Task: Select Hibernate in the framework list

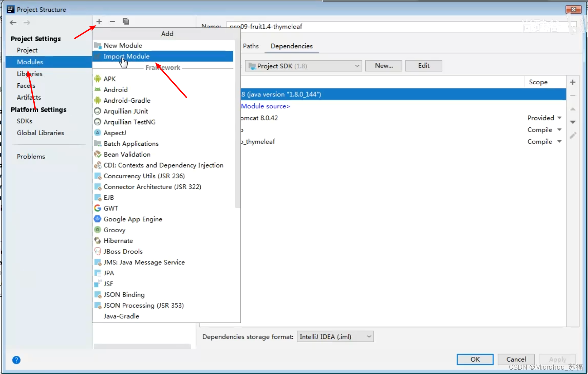Action: [x=163, y=241]
